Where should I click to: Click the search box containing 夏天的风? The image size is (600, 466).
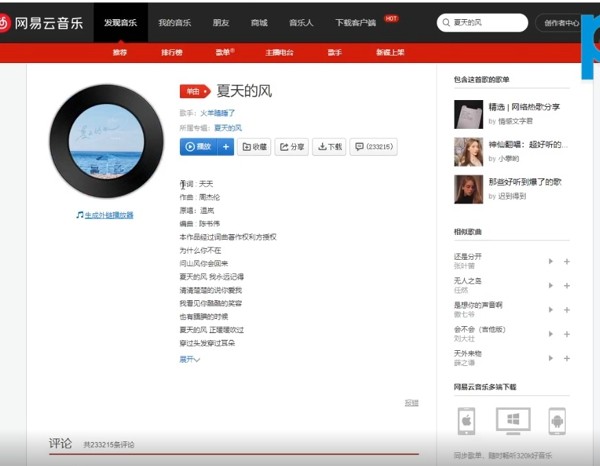point(482,23)
